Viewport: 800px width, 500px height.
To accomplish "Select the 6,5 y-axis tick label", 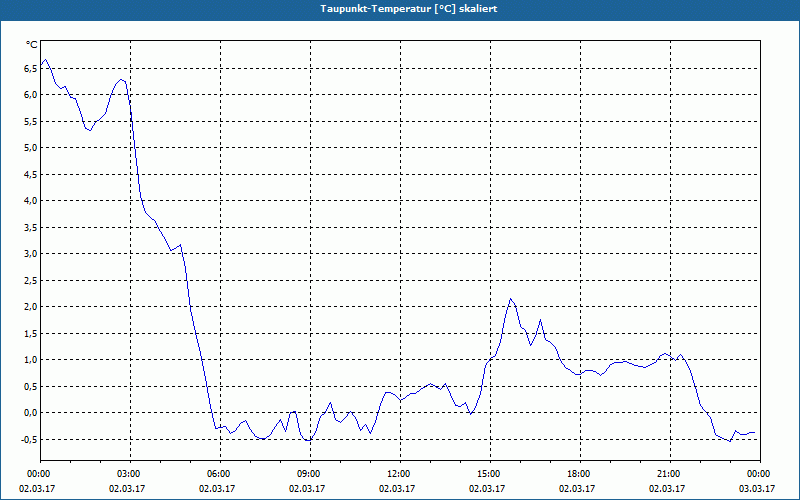I will 30,68.
